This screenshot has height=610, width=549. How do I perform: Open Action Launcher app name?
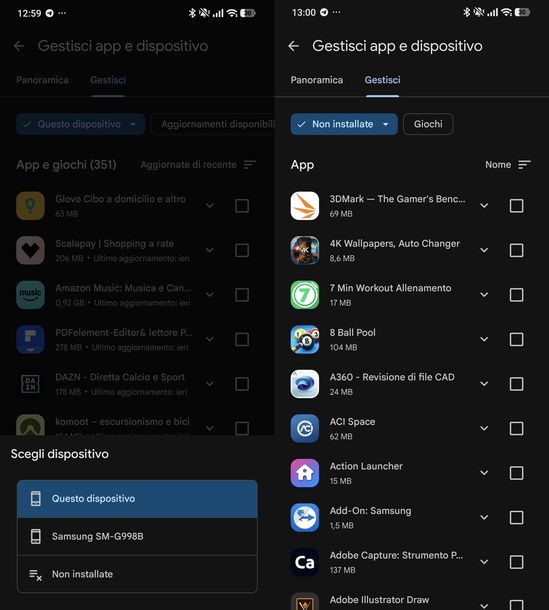366,466
